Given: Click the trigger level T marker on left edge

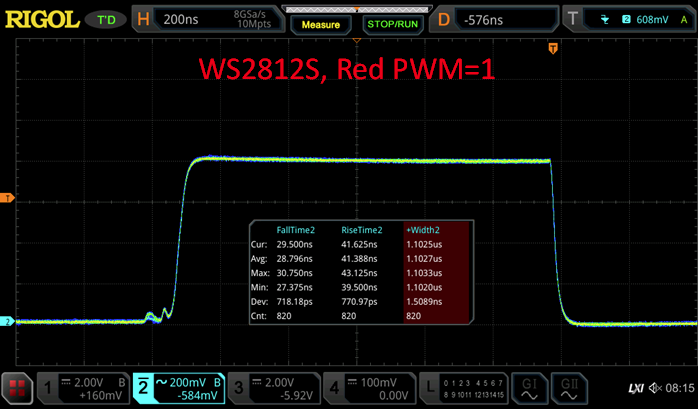Looking at the screenshot, I should (x=7, y=198).
